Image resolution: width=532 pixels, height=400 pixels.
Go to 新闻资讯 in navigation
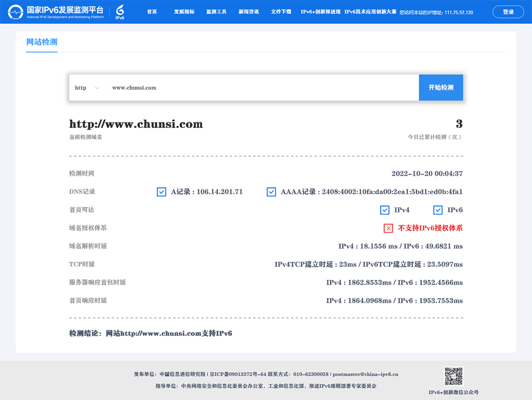[x=248, y=12]
